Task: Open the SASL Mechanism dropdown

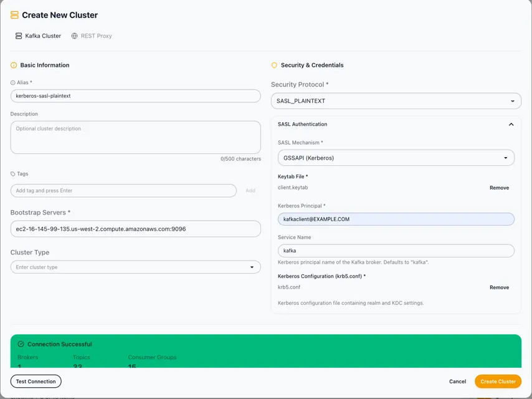Action: (396, 158)
